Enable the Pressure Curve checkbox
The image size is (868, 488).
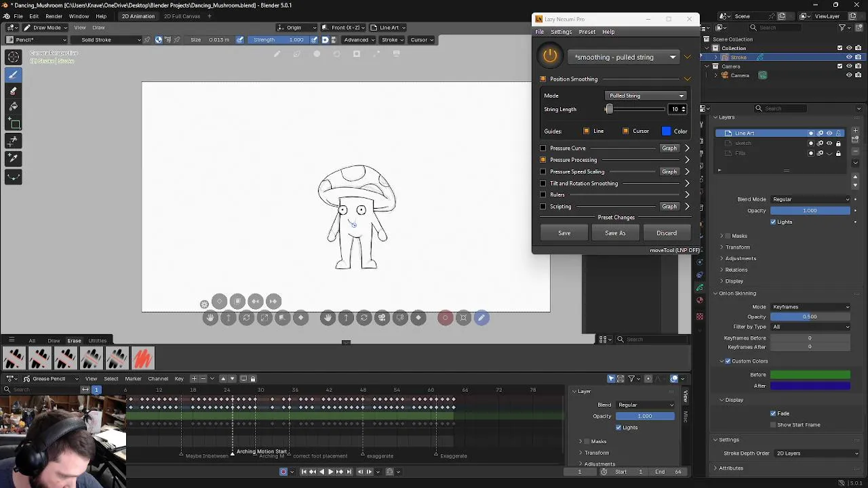(543, 148)
